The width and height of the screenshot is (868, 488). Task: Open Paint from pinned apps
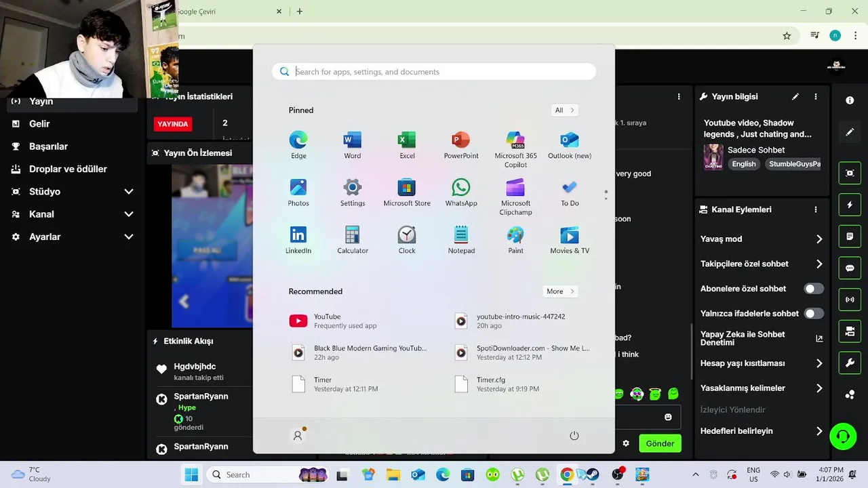coord(515,241)
